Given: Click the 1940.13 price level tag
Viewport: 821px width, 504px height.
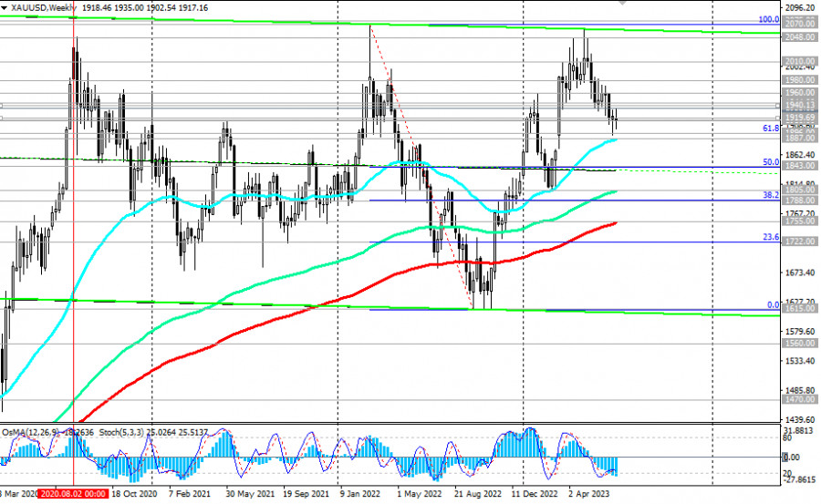Looking at the screenshot, I should pos(799,105).
